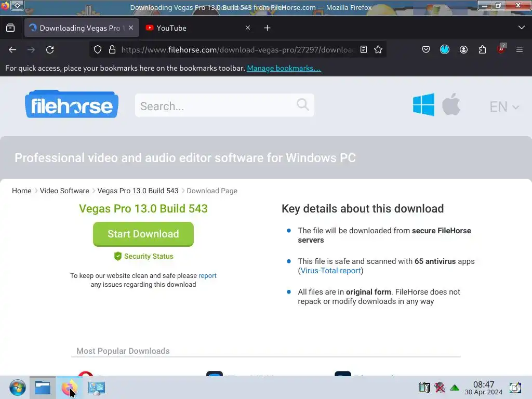
Task: Open the Save to Pocket icon
Action: [x=426, y=49]
